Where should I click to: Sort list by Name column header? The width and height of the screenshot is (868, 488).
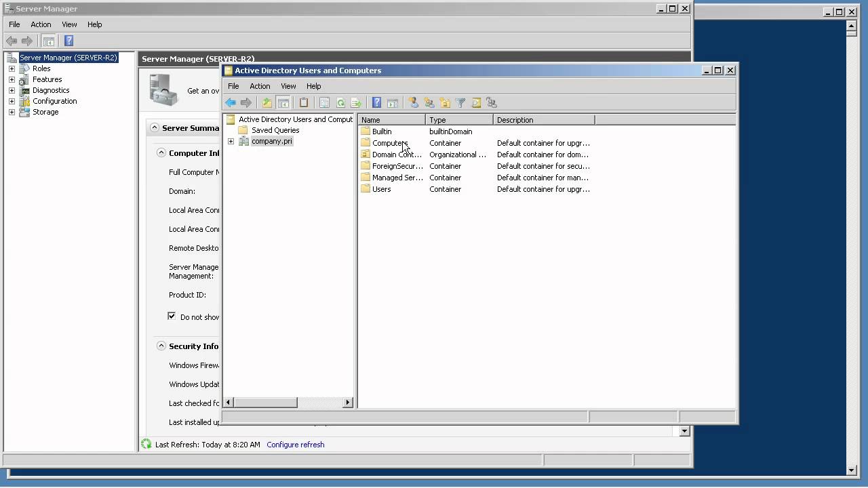tap(392, 120)
